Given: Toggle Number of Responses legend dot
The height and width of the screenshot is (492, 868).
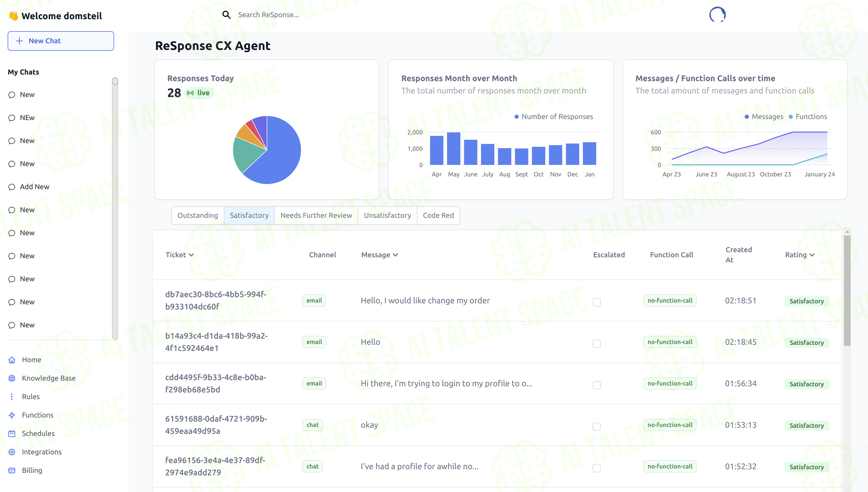Looking at the screenshot, I should tap(516, 117).
